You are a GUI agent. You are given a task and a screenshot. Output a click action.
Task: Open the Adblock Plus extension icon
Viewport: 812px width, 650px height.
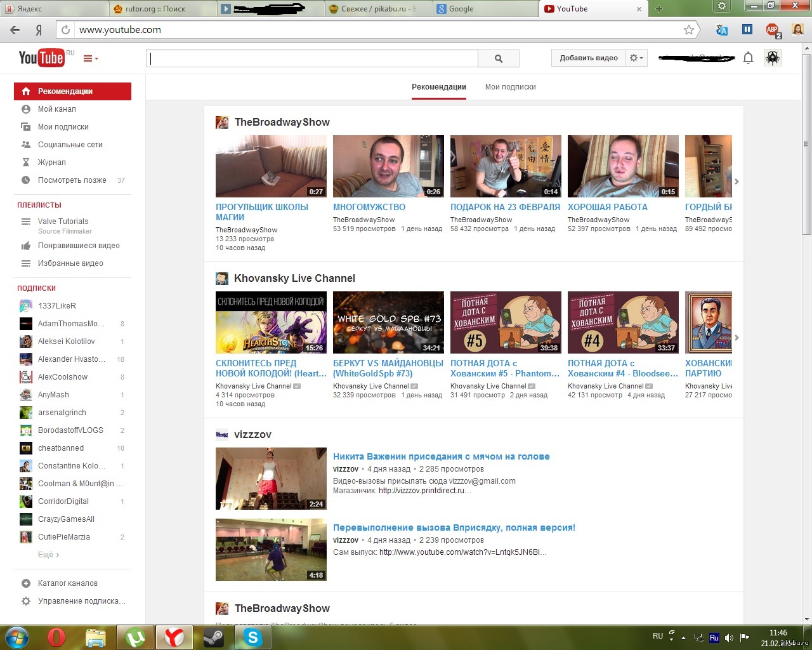click(772, 30)
